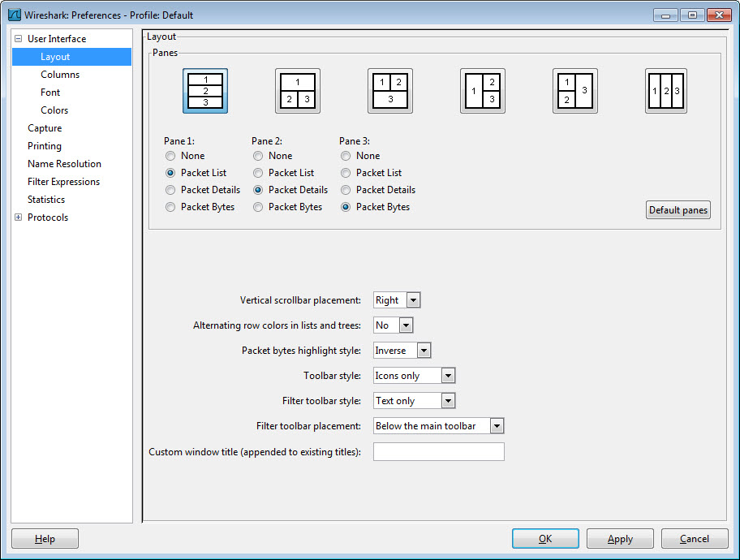Viewport: 740px width, 560px height.
Task: Select the three stacked rows pane layout
Action: point(205,91)
